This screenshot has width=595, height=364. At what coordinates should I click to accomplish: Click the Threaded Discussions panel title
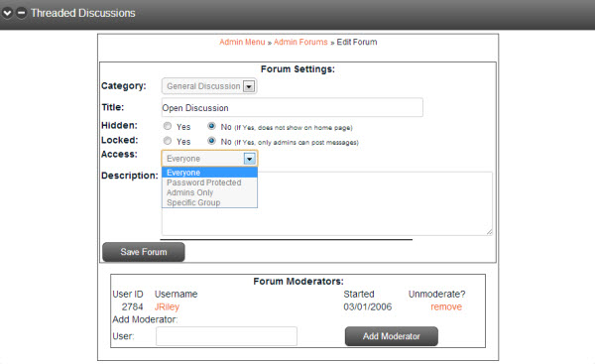point(83,13)
